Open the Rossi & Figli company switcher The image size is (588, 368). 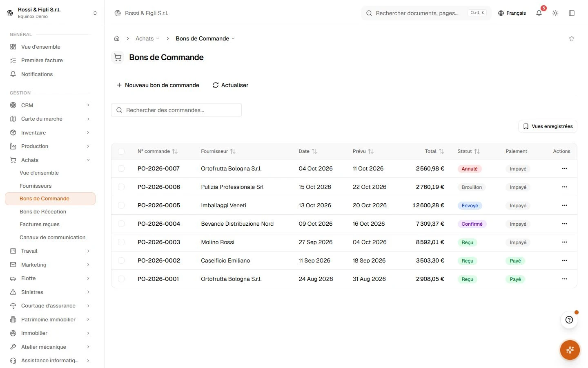coord(52,13)
